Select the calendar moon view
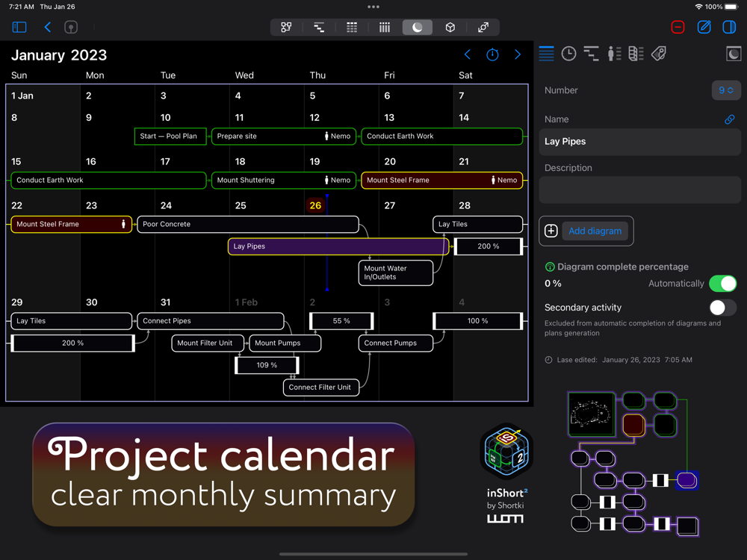Screen dimensions: 747x560 pos(418,27)
